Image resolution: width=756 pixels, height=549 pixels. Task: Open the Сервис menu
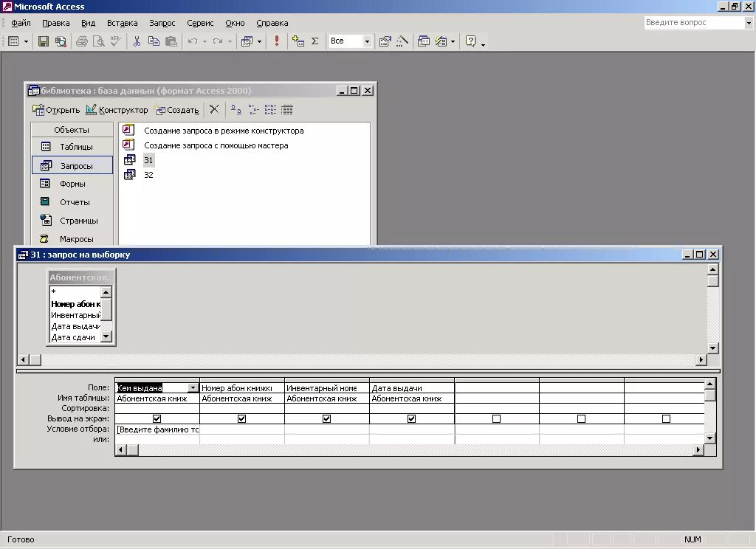(x=200, y=23)
